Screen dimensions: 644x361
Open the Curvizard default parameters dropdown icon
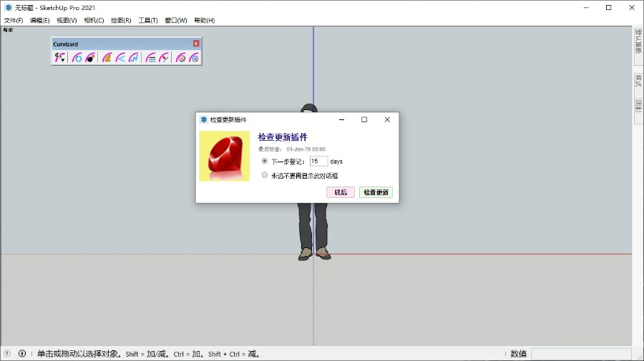[x=59, y=57]
